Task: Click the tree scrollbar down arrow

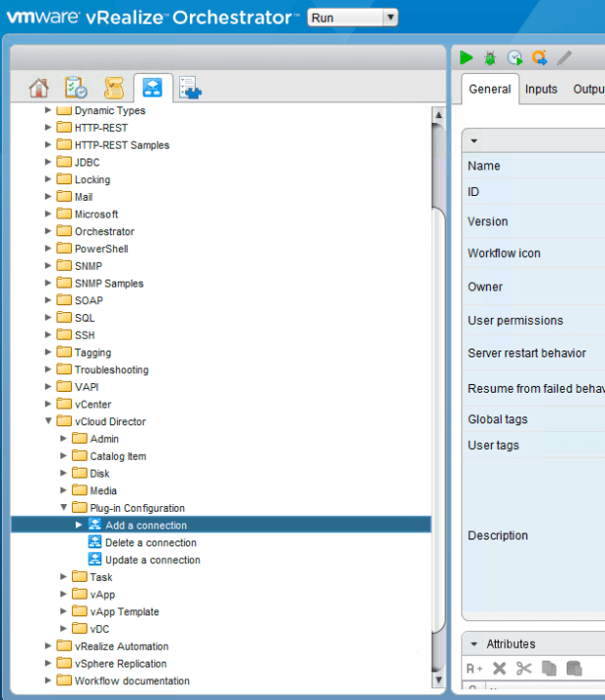Action: tap(439, 680)
